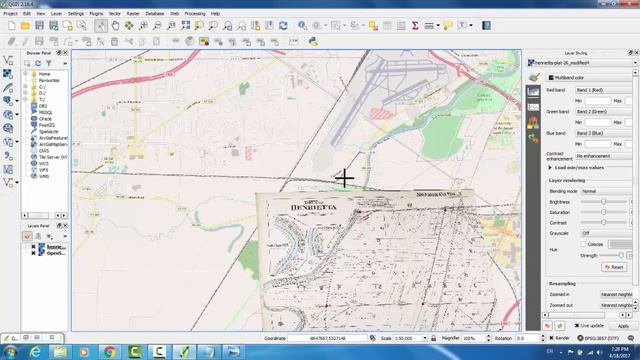This screenshot has width=640, height=360.
Task: Select the Zoom Out magnifier tool
Action: point(157,26)
